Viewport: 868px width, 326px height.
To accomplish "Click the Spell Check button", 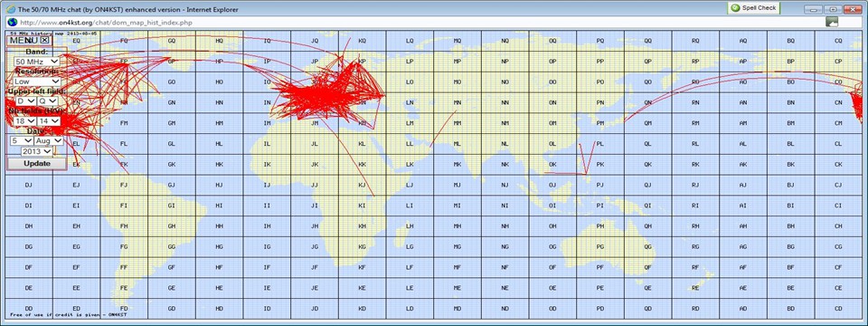I will tap(754, 8).
